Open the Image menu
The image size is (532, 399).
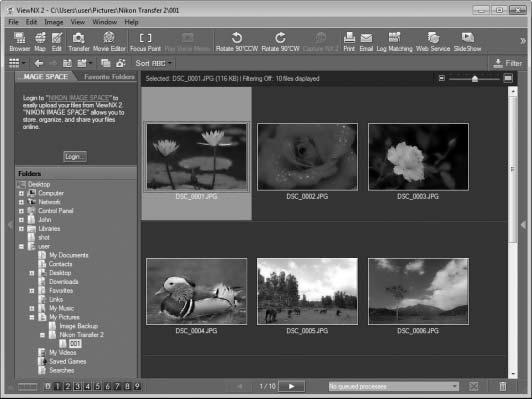(54, 22)
